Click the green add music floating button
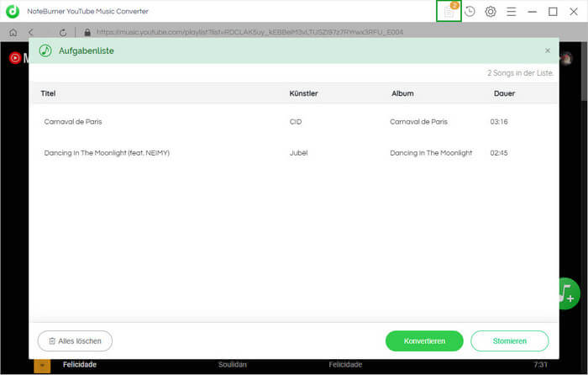Viewport: 588px width, 375px height. 570,293
